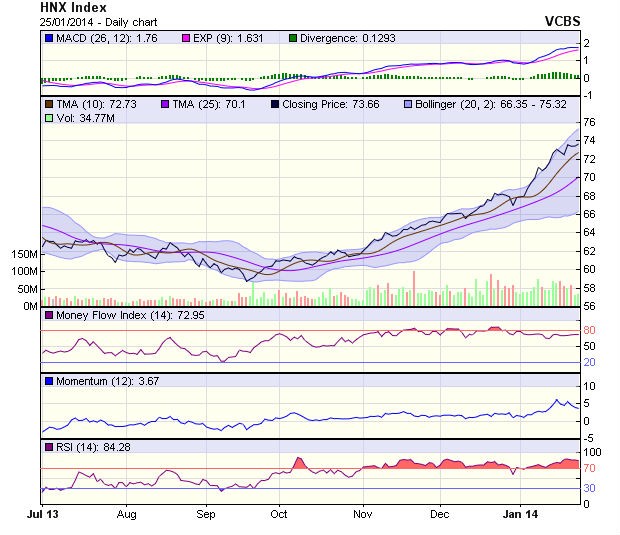This screenshot has width=620, height=535.
Task: Click the light green Vol legend swatch
Action: click(49, 118)
